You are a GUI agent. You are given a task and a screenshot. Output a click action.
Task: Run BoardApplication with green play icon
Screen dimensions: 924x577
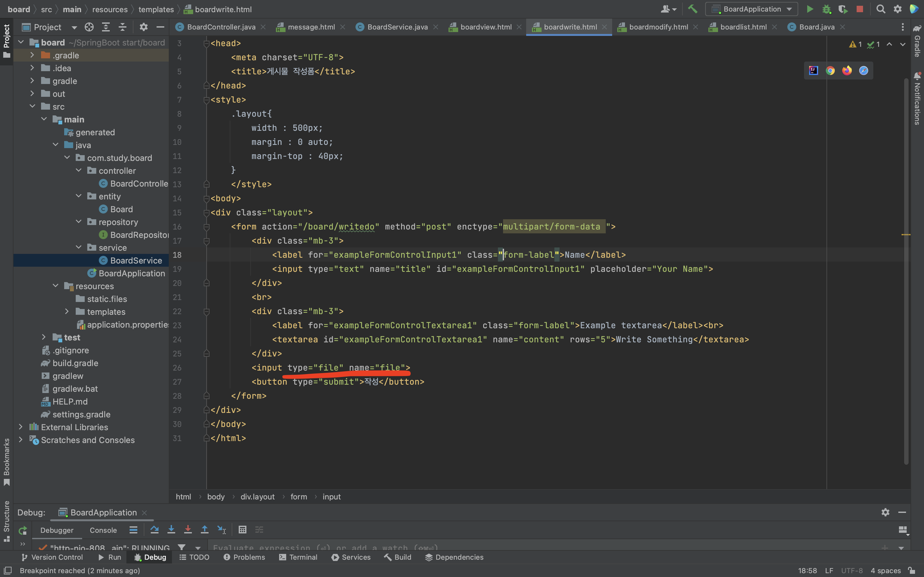coord(809,9)
